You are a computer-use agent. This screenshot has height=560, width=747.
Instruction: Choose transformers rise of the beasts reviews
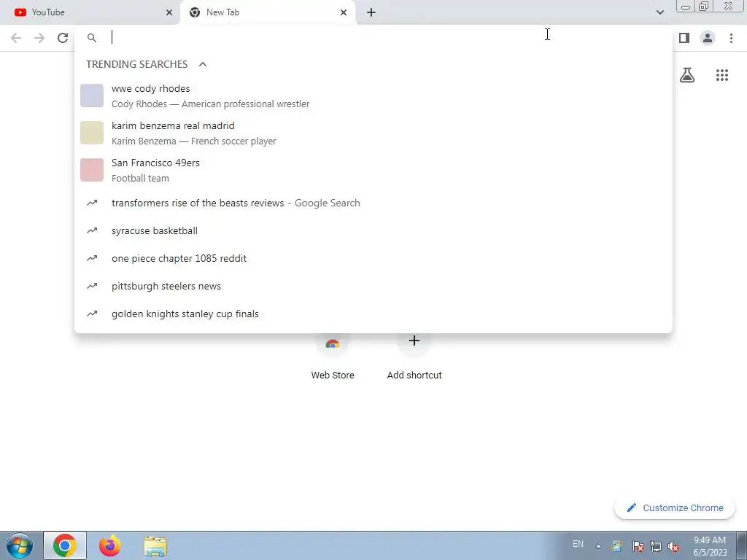373,203
